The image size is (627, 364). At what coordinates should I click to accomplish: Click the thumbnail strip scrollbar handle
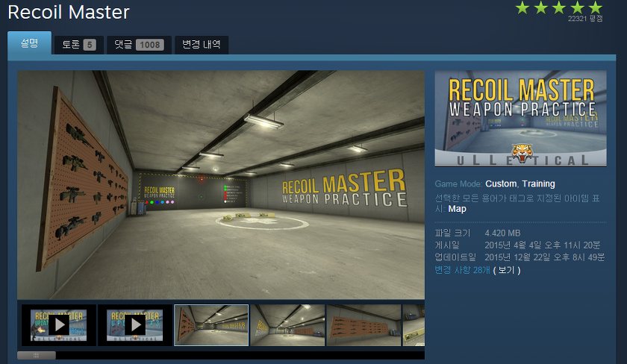pos(37,355)
